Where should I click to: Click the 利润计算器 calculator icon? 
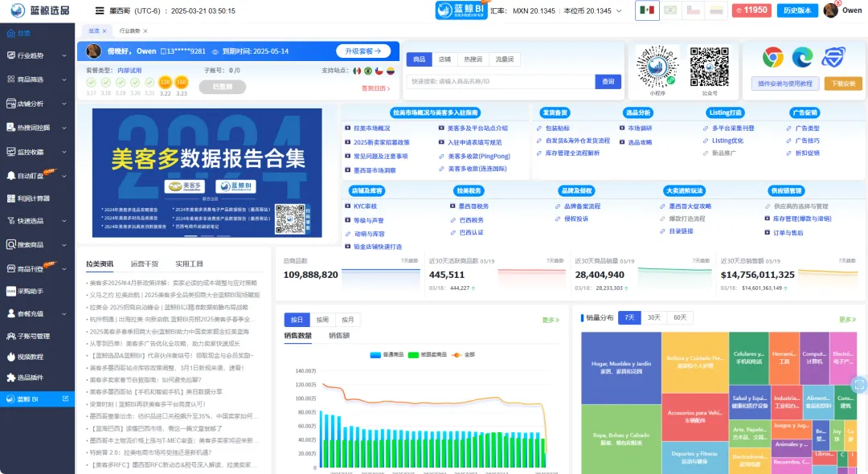[10, 198]
